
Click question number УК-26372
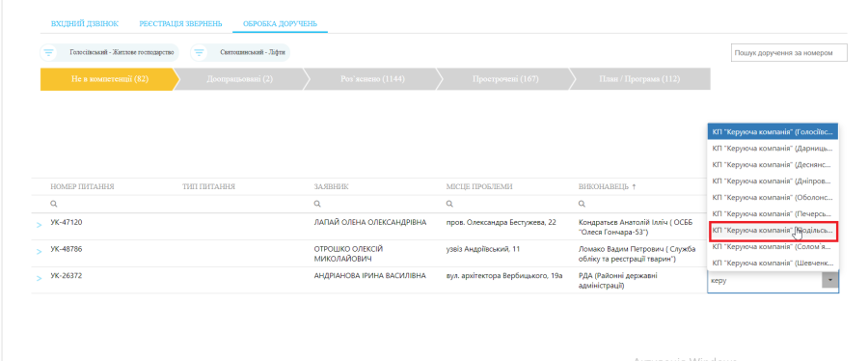pos(67,276)
